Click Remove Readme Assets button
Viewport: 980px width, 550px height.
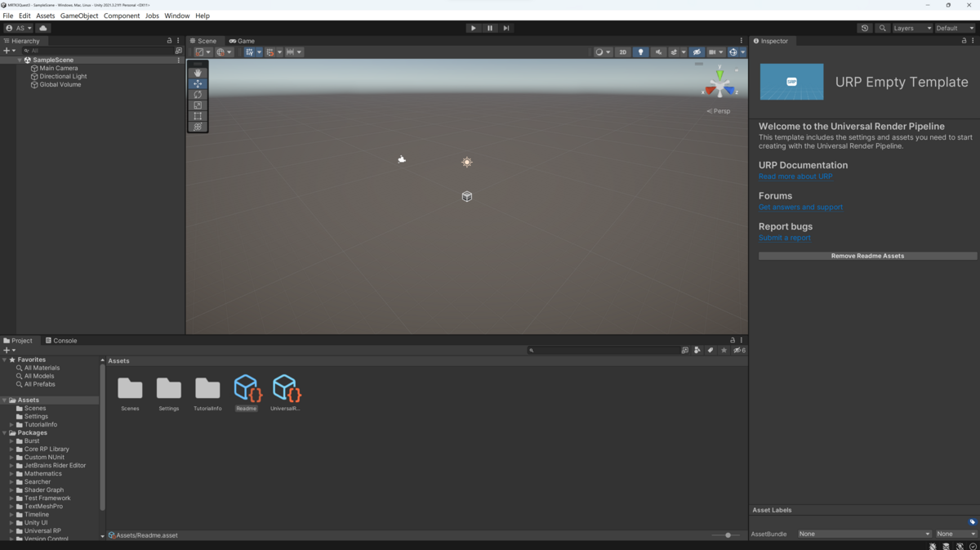pos(867,256)
